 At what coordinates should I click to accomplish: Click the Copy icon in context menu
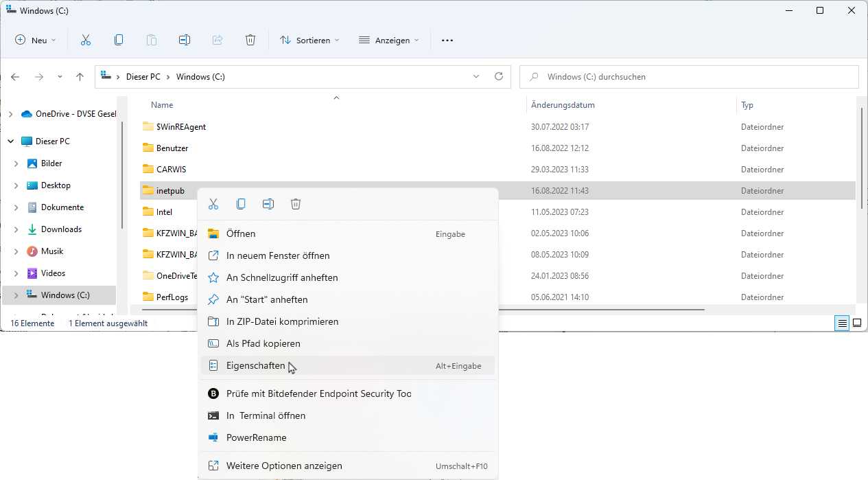241,204
